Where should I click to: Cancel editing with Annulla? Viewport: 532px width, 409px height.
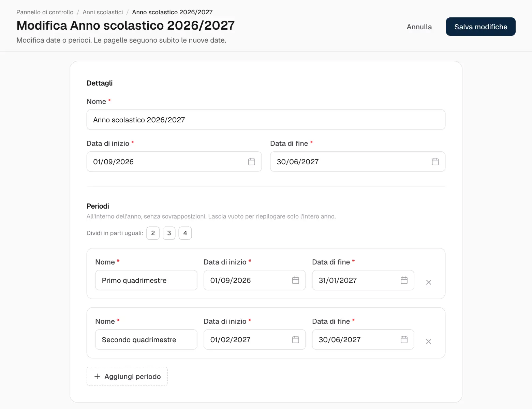(x=419, y=27)
